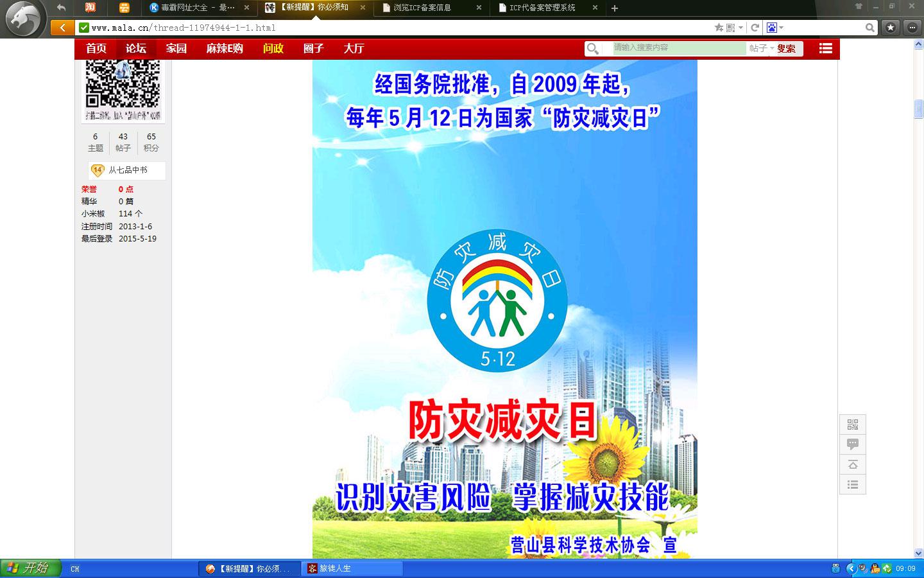Screen dimensions: 924x578
Task: Click the 搜索 search button
Action: click(787, 48)
